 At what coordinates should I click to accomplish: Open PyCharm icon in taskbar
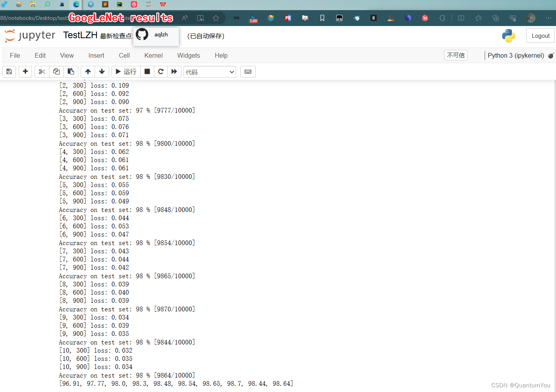(x=120, y=4)
